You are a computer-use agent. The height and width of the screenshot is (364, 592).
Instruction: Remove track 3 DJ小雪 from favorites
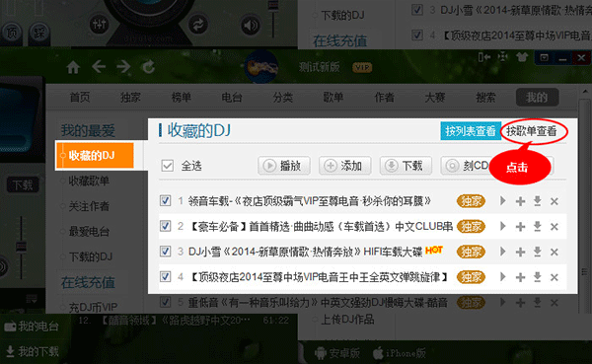[x=555, y=253]
